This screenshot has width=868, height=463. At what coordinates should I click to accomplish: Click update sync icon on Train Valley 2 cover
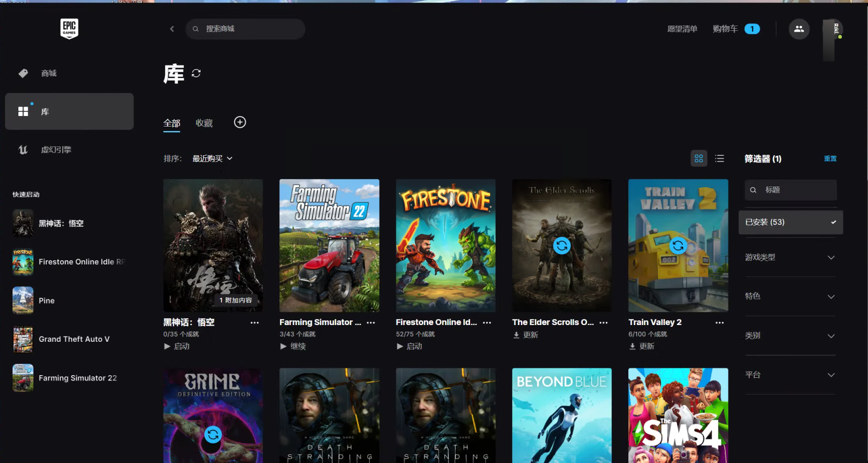pyautogui.click(x=678, y=246)
